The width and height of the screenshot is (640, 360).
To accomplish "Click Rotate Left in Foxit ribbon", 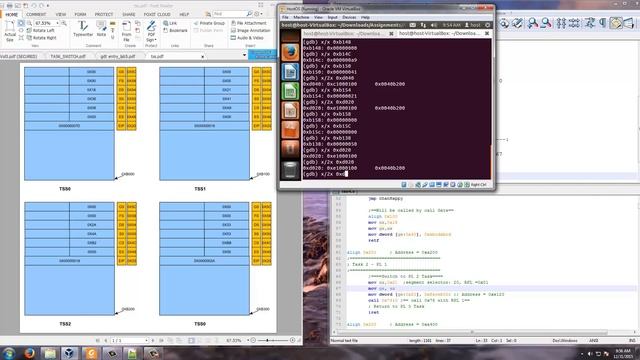I will (40, 31).
